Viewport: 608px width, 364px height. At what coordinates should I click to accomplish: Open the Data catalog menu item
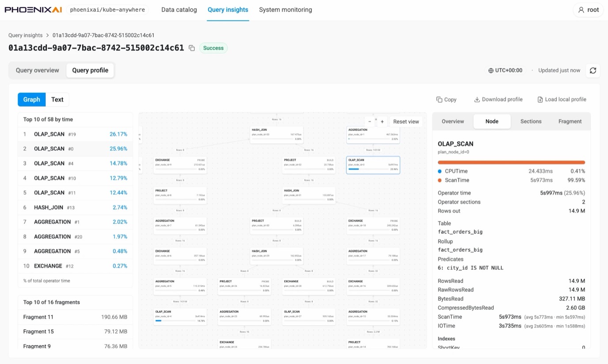coord(179,10)
